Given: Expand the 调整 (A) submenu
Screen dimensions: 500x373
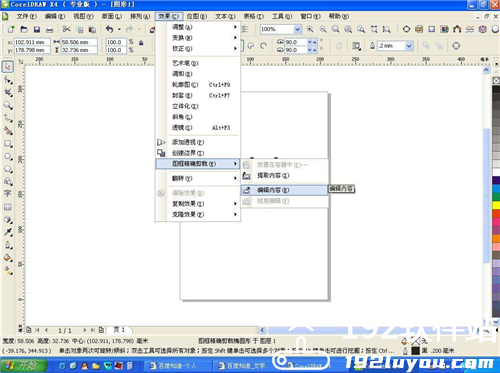Looking at the screenshot, I should pos(198,27).
